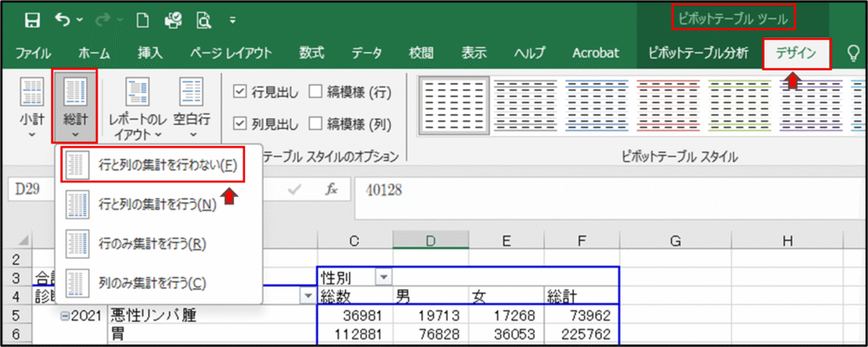
Task: Collapse the 2021 row group
Action: click(64, 315)
